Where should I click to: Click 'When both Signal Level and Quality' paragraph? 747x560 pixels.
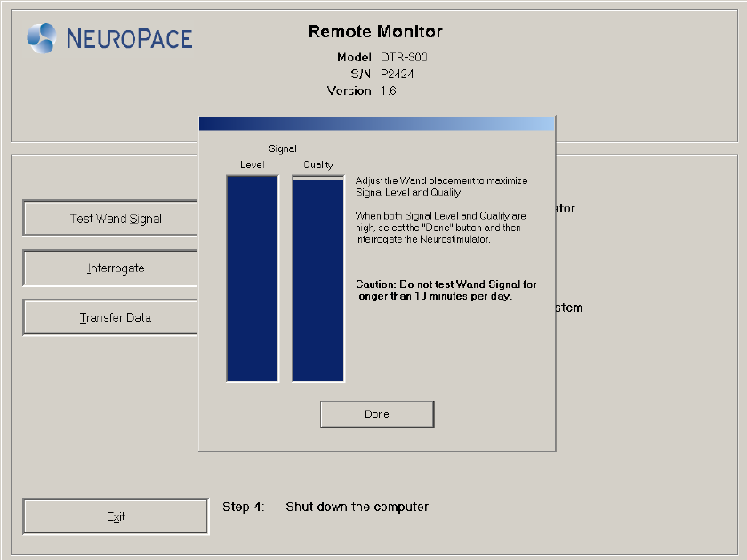point(441,228)
